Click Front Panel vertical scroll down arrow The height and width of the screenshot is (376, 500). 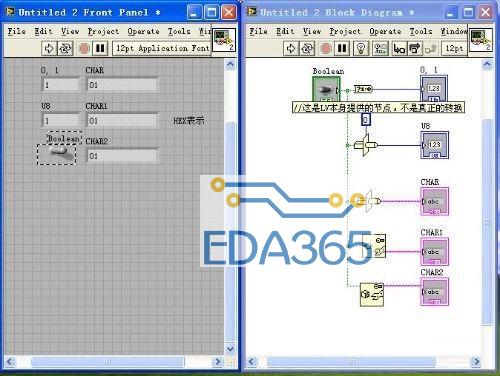pos(230,349)
